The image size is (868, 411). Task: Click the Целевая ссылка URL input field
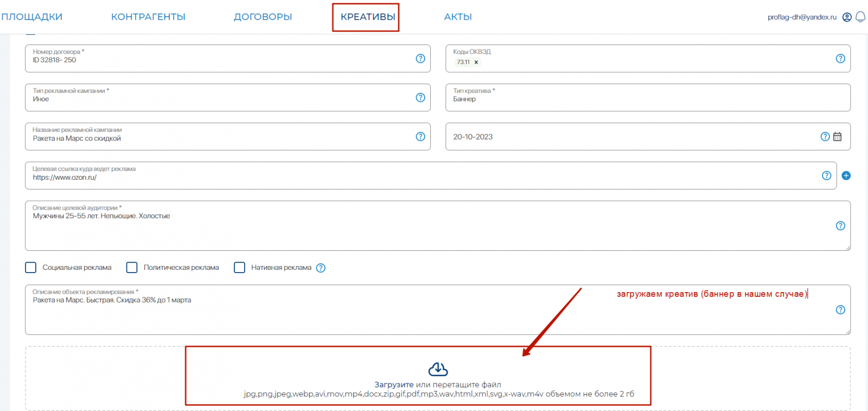click(x=431, y=175)
